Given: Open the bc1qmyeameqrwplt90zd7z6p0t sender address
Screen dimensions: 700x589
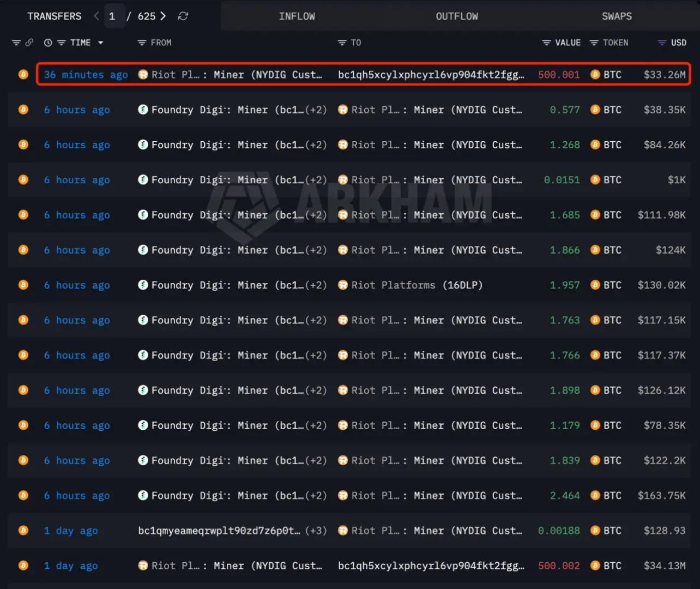Looking at the screenshot, I should 219,531.
